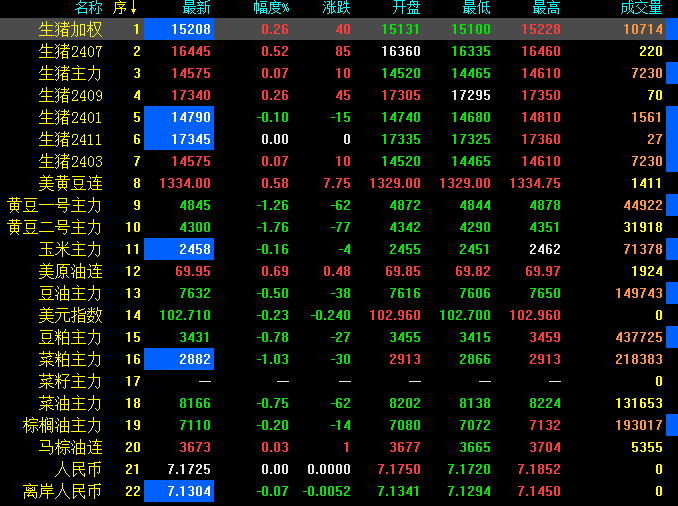Select the 离岸人民币 row name

coord(62,492)
